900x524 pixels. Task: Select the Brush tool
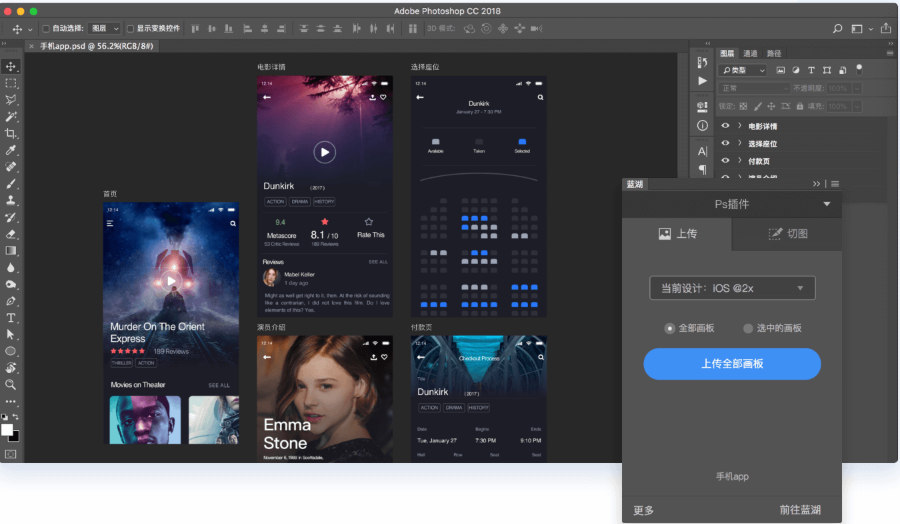point(10,184)
